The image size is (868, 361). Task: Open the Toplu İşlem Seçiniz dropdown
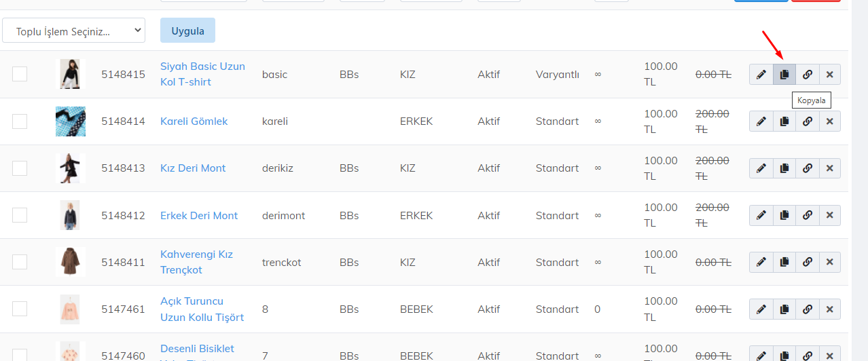73,31
